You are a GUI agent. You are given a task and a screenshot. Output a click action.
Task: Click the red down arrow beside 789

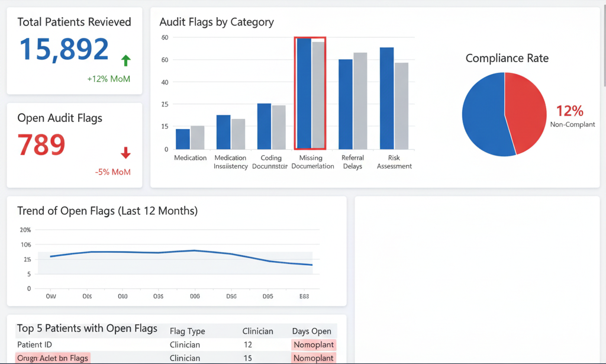point(125,153)
